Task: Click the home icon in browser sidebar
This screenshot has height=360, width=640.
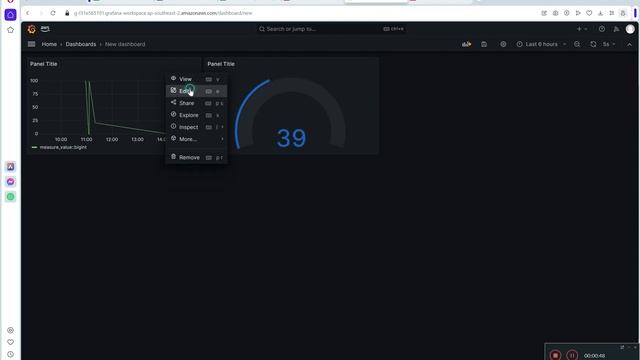Action: 11,15
